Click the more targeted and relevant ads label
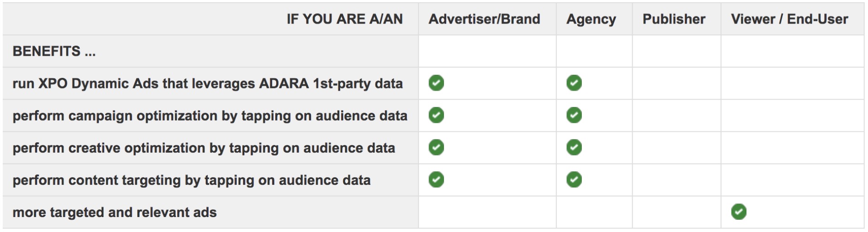This screenshot has width=868, height=232. coord(114,213)
